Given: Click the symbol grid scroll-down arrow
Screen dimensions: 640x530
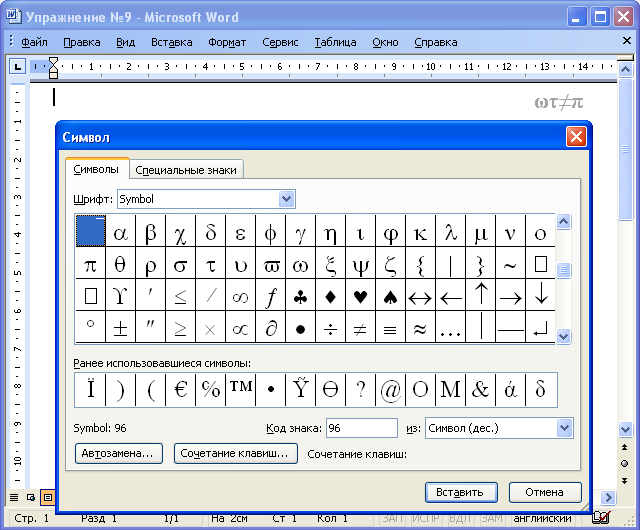Looking at the screenshot, I should tap(564, 336).
